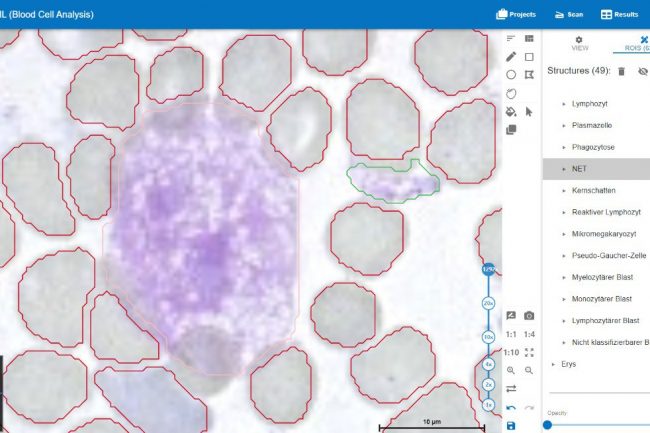Save using the floppy disk icon
This screenshot has height=433, width=650.
click(511, 425)
